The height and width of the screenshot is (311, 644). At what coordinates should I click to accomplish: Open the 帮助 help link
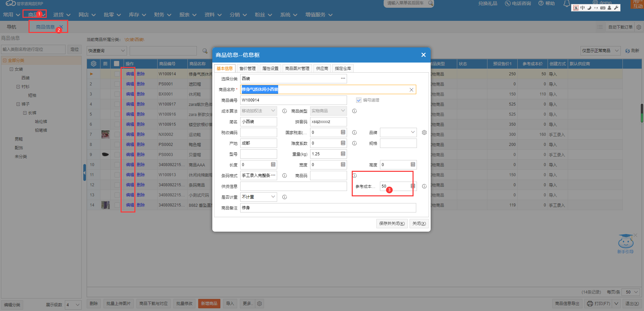click(547, 3)
